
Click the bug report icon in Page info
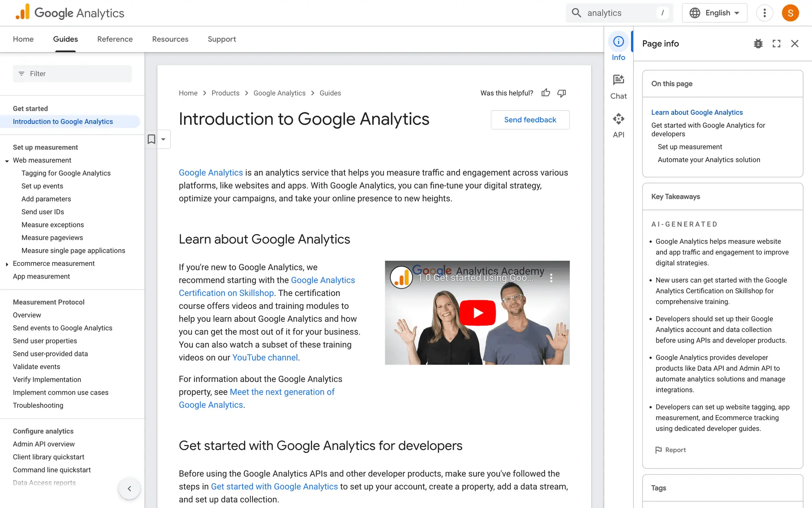pyautogui.click(x=758, y=44)
